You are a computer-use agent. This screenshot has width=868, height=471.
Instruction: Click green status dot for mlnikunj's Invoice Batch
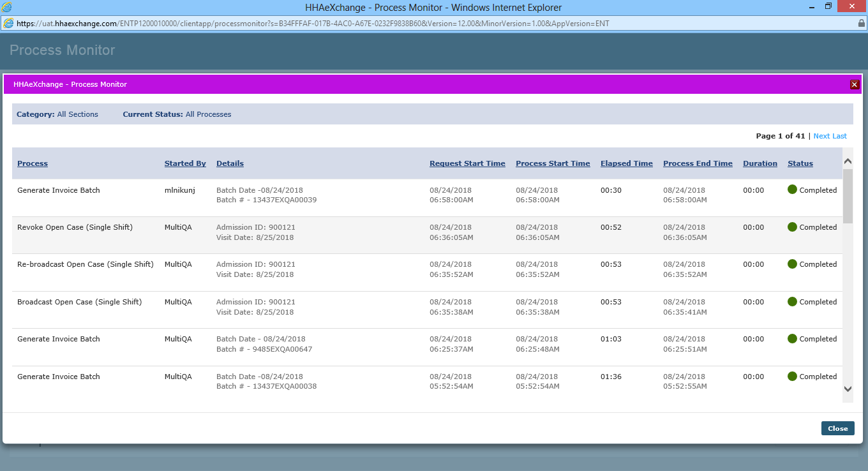792,190
